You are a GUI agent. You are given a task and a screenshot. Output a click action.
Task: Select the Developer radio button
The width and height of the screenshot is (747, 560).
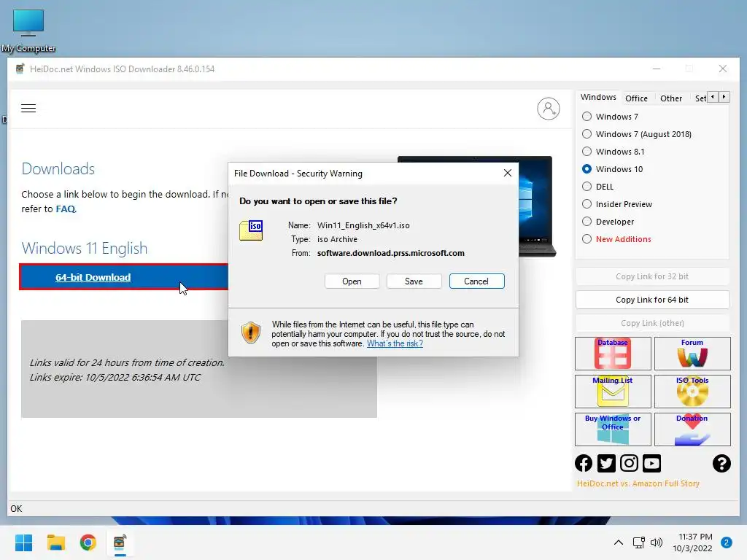point(587,222)
